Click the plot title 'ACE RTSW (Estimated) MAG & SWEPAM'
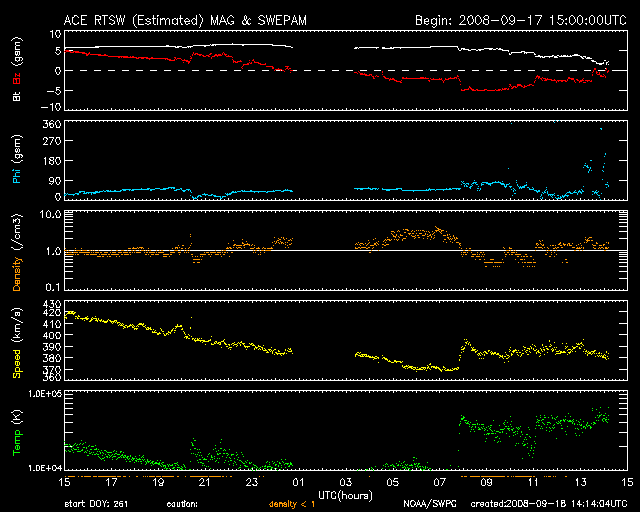This screenshot has height=512, width=640. (185, 20)
